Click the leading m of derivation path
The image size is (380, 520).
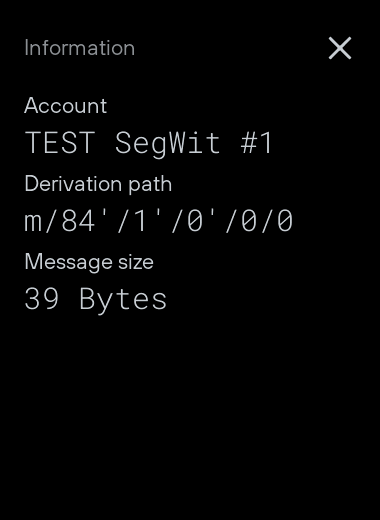33,223
